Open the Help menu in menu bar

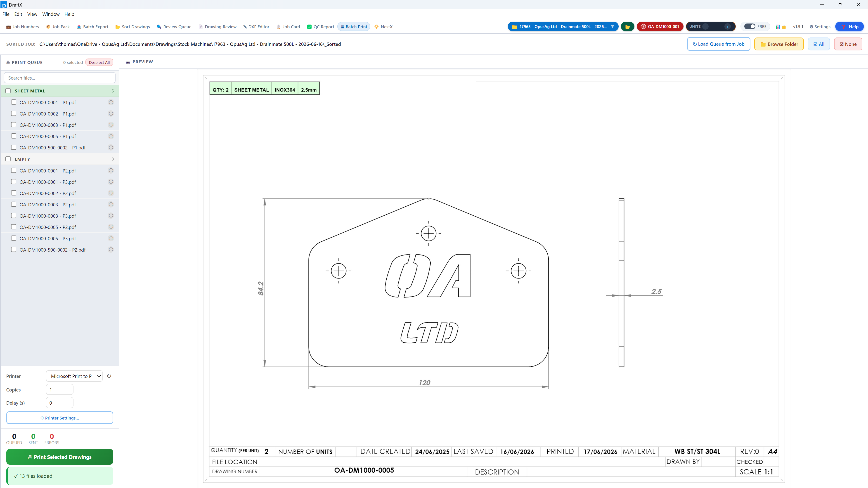(x=69, y=14)
